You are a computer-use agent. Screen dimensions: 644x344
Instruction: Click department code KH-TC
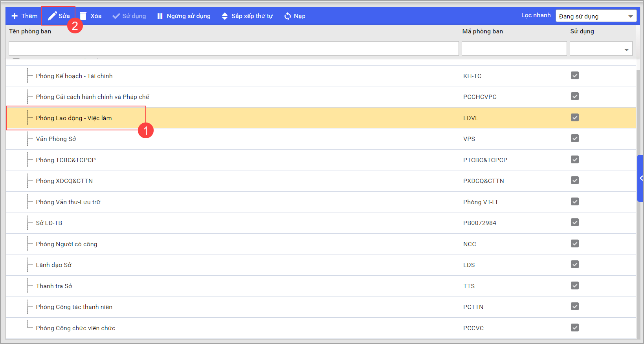point(472,76)
